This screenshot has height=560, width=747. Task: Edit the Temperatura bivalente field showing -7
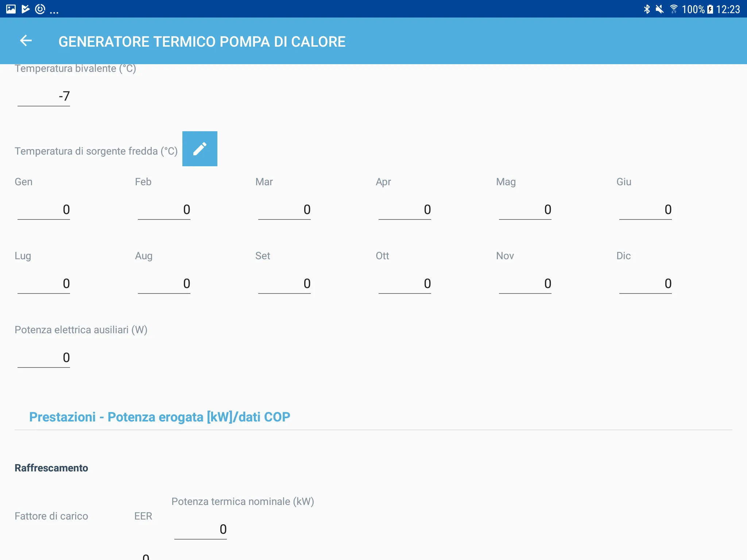[44, 97]
